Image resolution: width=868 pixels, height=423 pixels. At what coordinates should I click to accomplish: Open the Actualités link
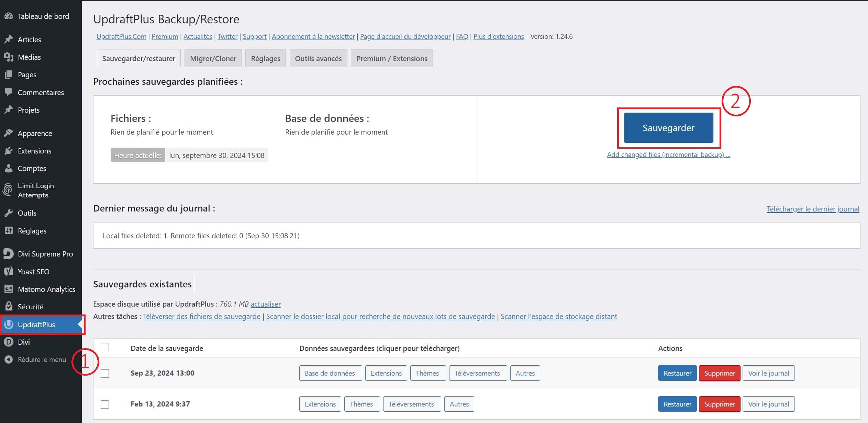pos(198,36)
